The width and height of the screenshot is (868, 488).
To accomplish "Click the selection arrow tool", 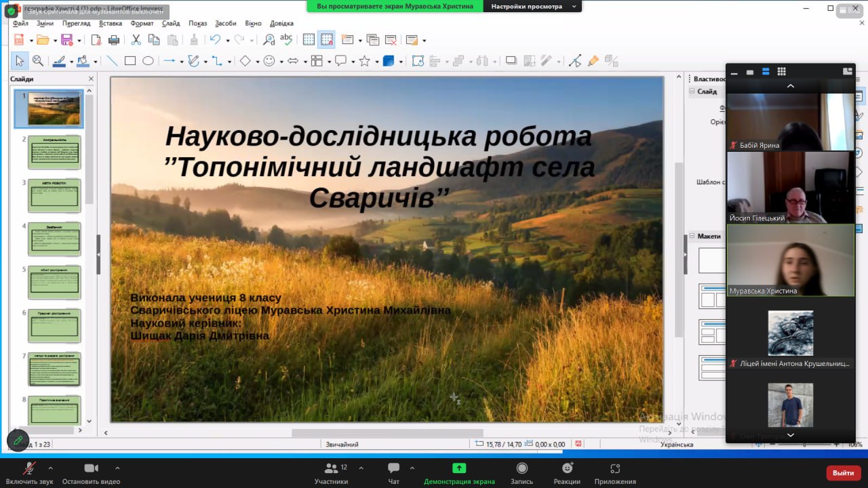I will (x=20, y=61).
